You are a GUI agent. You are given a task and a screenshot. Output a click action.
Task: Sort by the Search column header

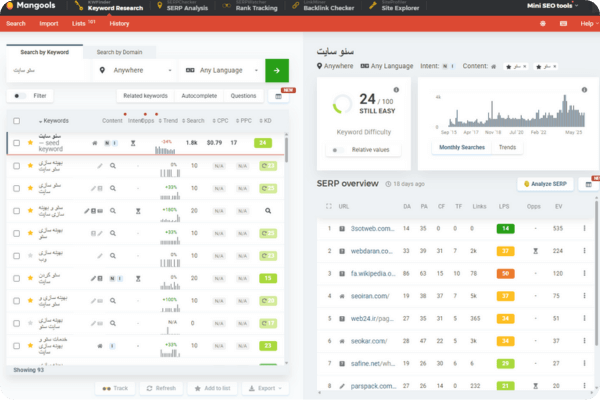pos(193,121)
